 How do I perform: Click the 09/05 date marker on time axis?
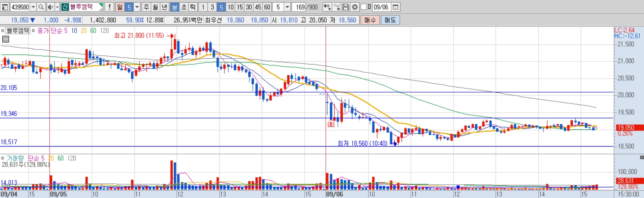coord(58,194)
